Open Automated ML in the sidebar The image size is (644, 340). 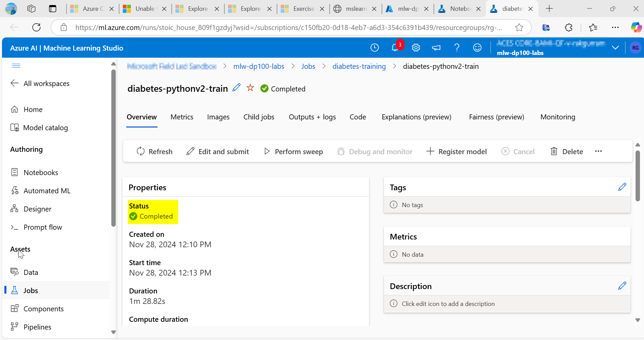(40, 191)
